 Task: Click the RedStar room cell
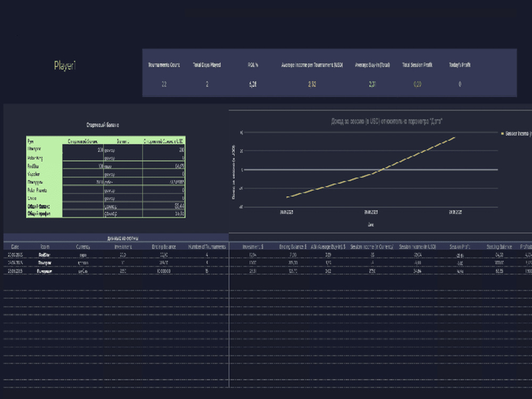45,255
